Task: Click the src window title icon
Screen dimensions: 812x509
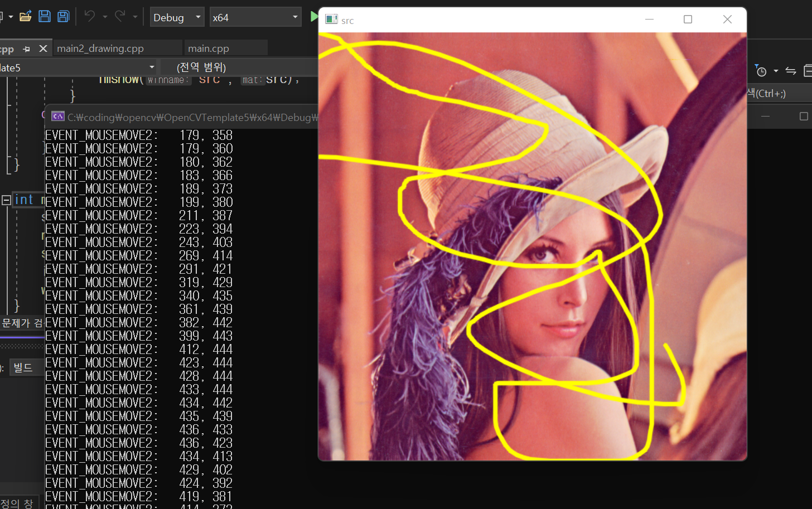Action: (x=331, y=20)
